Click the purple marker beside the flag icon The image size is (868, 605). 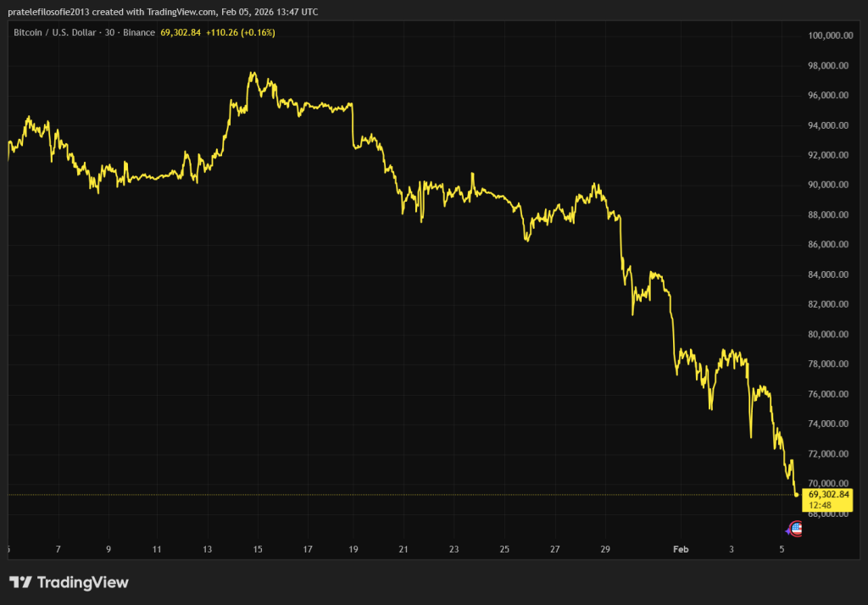(x=788, y=530)
